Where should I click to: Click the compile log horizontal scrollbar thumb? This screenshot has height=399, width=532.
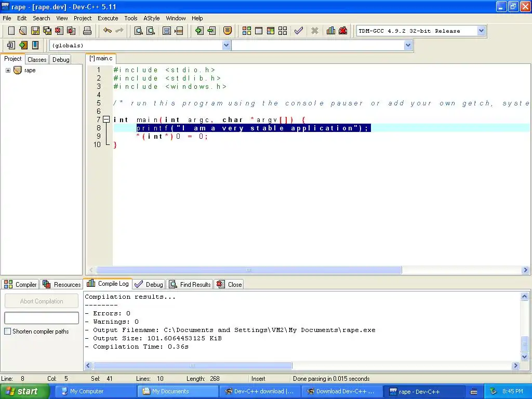[192, 365]
